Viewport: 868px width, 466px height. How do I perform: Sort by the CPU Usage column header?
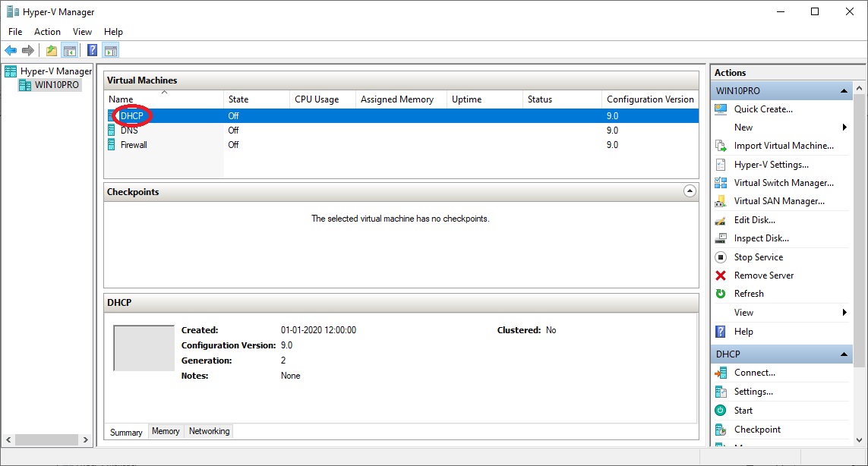pyautogui.click(x=322, y=99)
